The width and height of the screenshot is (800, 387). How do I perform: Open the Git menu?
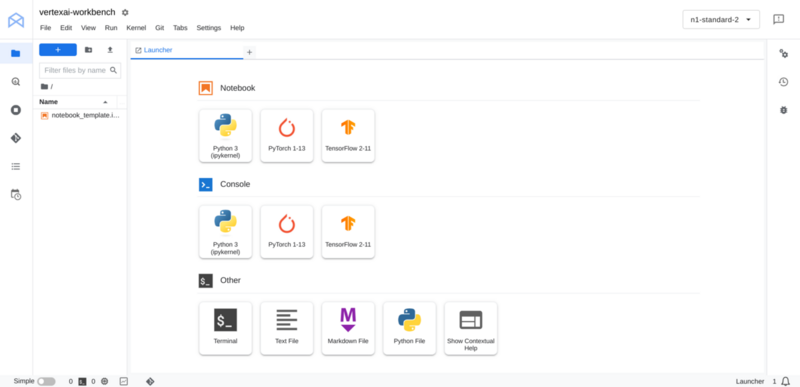coord(160,28)
